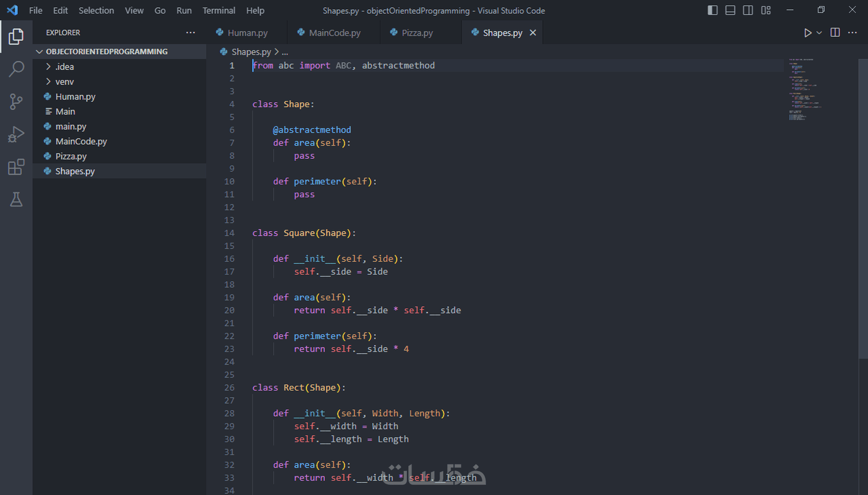
Task: Open the Explorer view icon
Action: (x=17, y=36)
